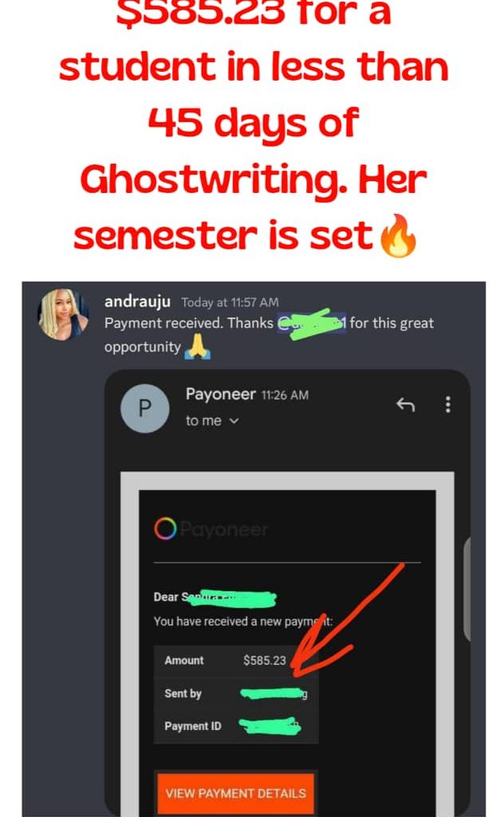Select the praying hands emoji
The width and height of the screenshot is (504, 817).
click(x=199, y=346)
